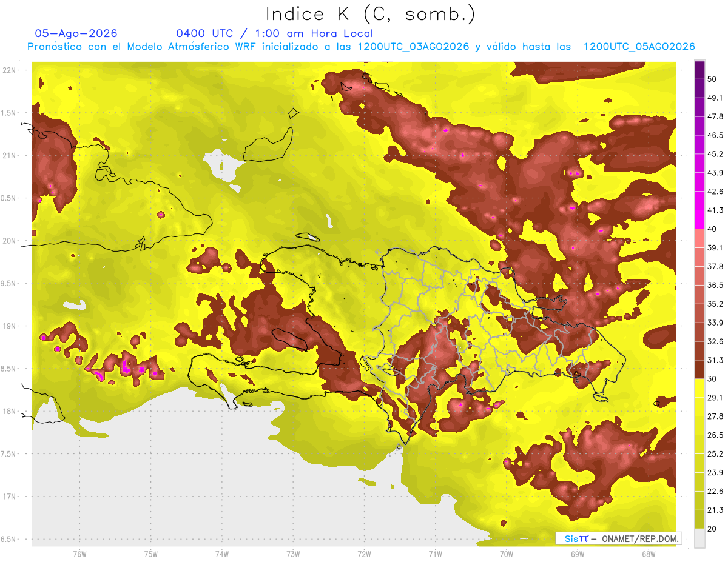The image size is (728, 562).
Task: Click the '21N' latitude label
Action: pos(8,155)
